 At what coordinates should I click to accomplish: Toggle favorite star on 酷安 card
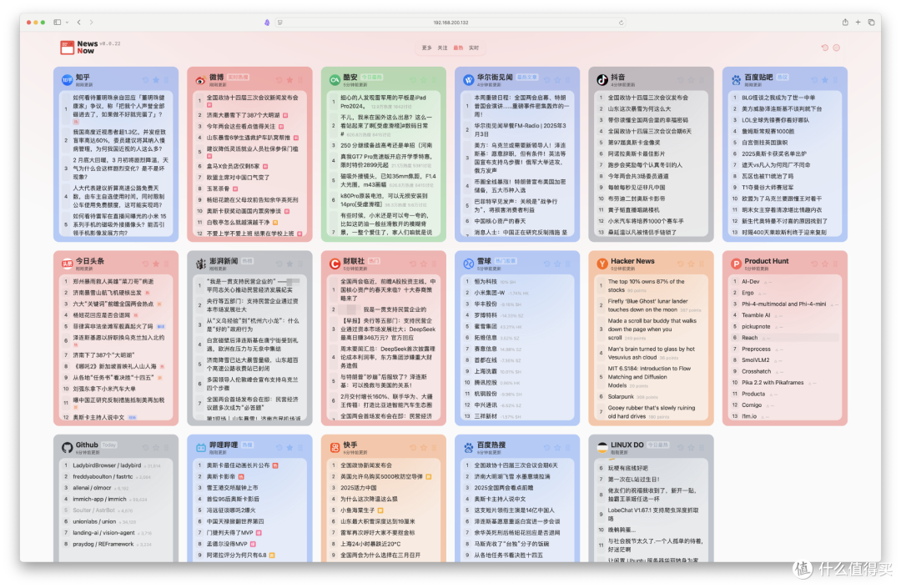[x=424, y=80]
